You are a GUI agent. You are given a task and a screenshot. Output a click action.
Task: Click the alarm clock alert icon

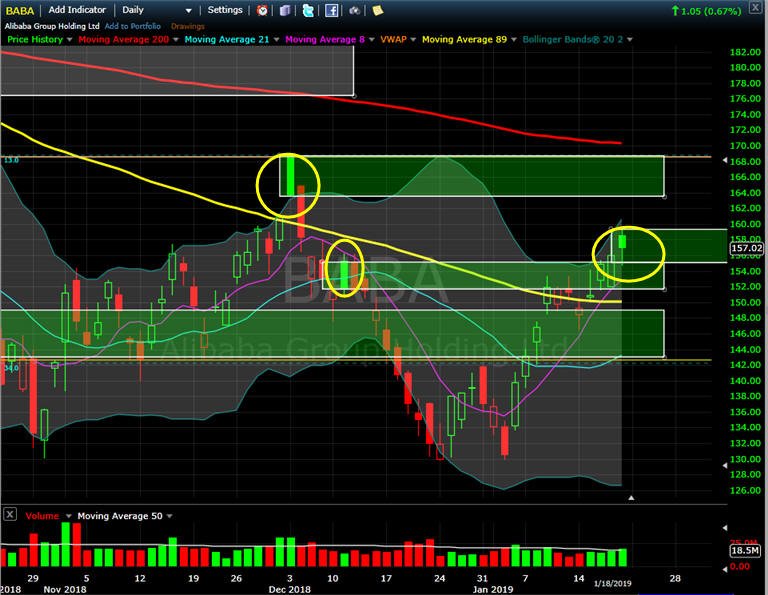[x=262, y=10]
